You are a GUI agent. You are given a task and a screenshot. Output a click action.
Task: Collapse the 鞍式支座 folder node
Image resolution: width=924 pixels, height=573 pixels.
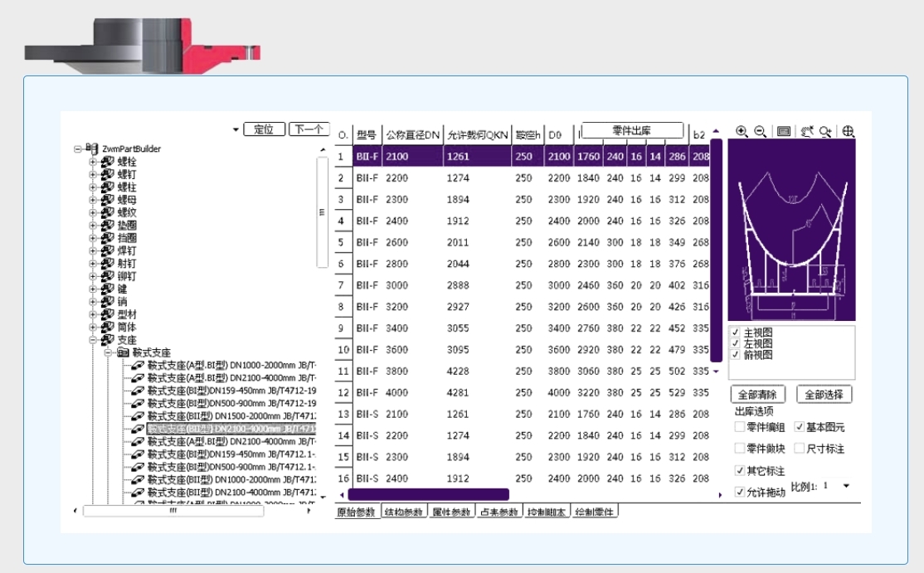click(108, 352)
